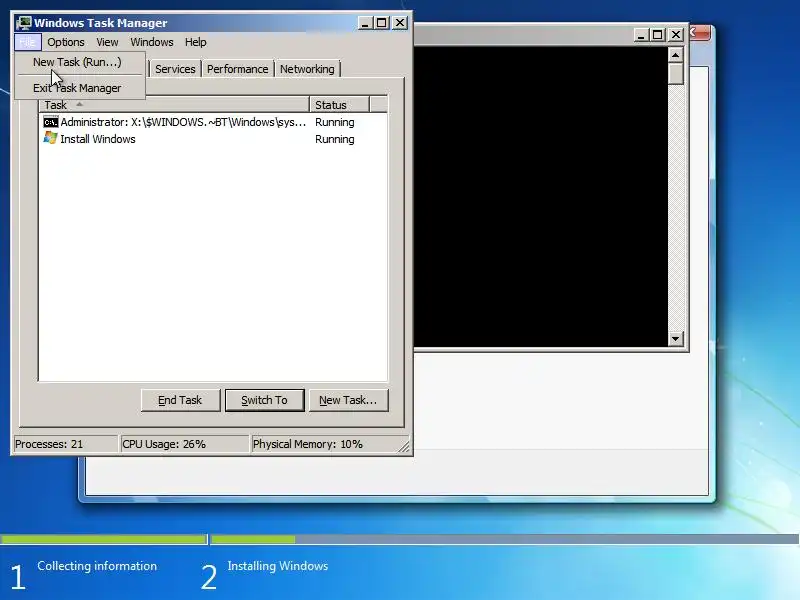Click the Collecting information step label
800x600 pixels.
pyautogui.click(x=97, y=566)
